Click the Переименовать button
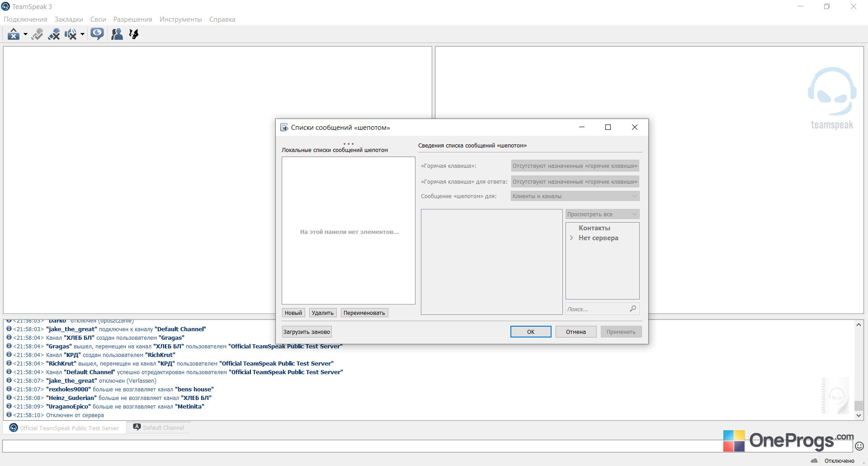Viewport: 868px width, 466px height. click(364, 313)
